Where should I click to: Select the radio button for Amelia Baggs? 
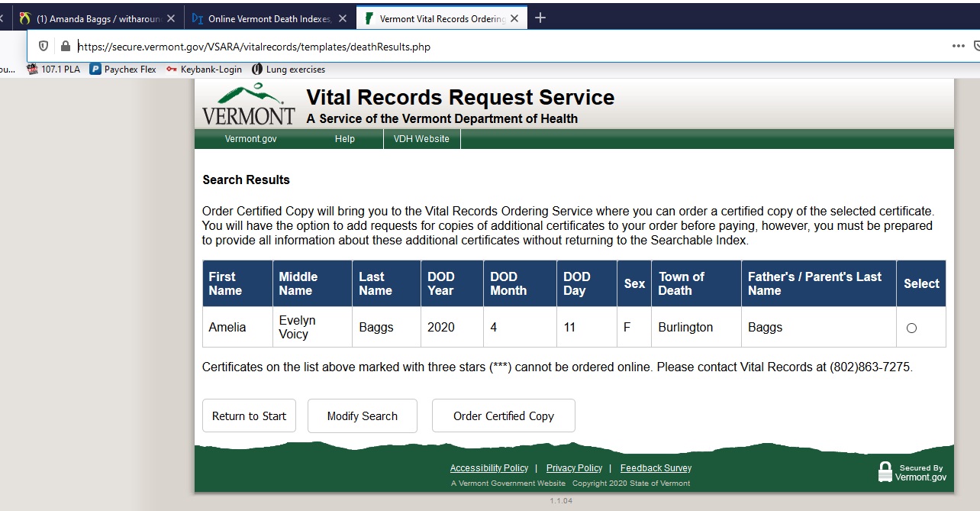(x=911, y=328)
